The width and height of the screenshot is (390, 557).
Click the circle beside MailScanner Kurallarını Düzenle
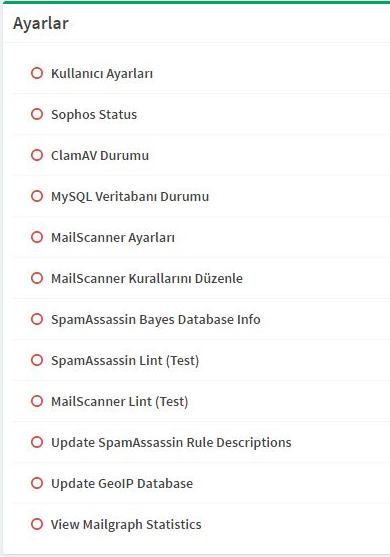point(37,278)
